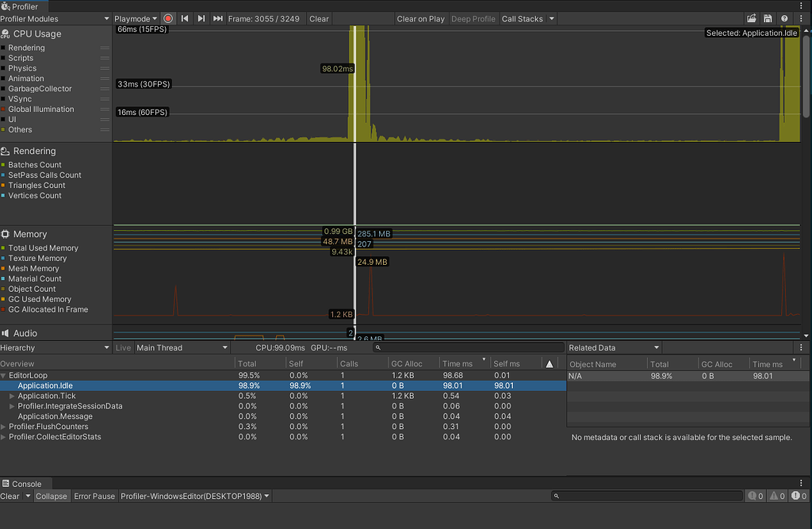This screenshot has width=812, height=529.
Task: Enable Error Pause in the Console
Action: pyautogui.click(x=94, y=496)
